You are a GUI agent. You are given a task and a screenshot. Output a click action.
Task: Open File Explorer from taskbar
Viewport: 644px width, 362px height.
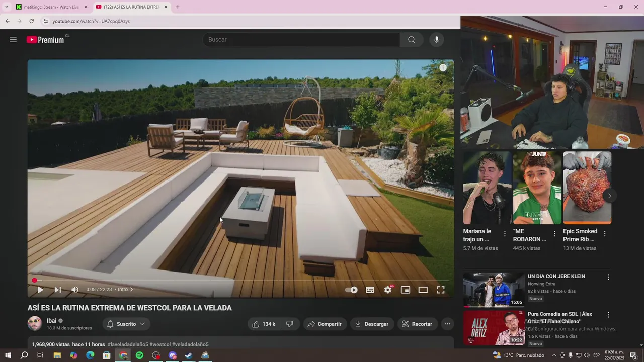point(57,355)
